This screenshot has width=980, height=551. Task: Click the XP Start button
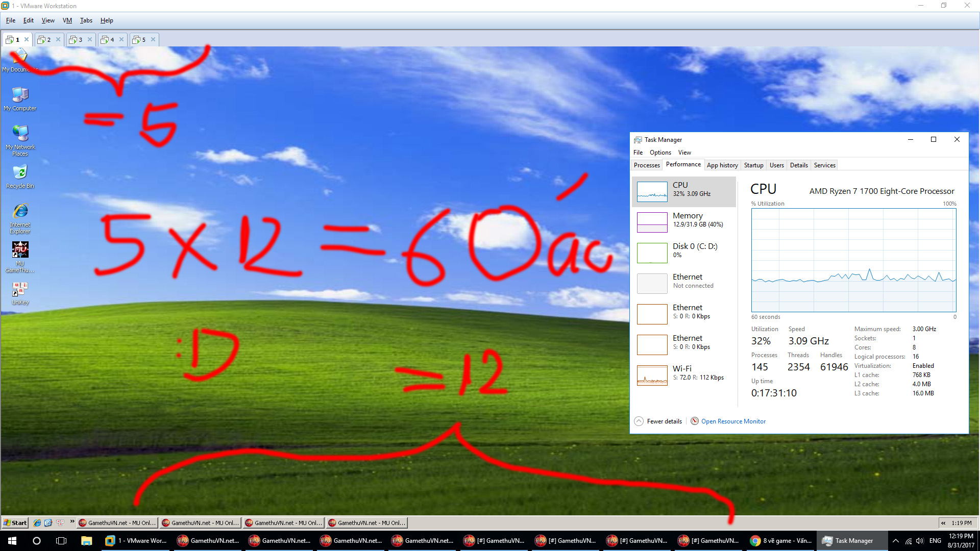pos(15,522)
